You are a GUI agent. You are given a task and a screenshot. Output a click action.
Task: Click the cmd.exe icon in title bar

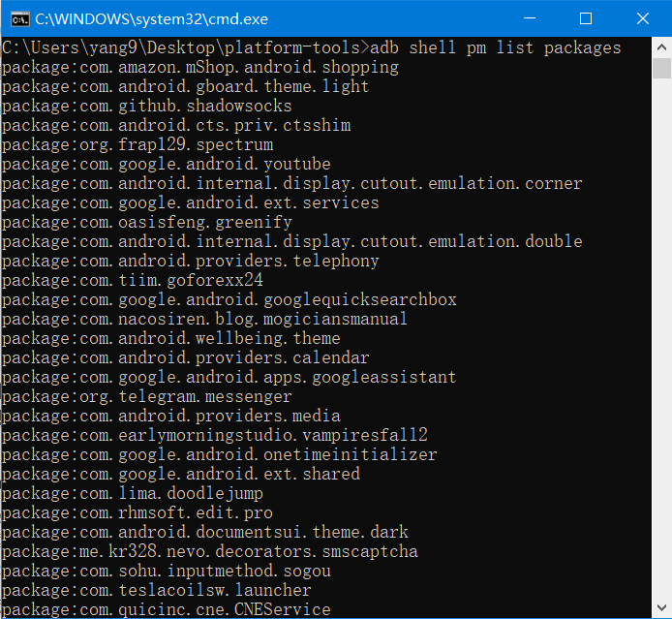(x=19, y=19)
